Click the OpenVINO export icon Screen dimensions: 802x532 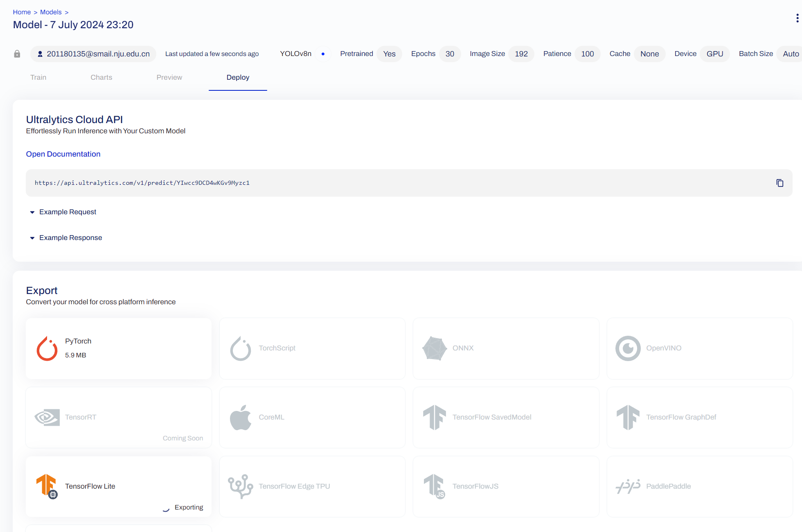click(x=628, y=348)
